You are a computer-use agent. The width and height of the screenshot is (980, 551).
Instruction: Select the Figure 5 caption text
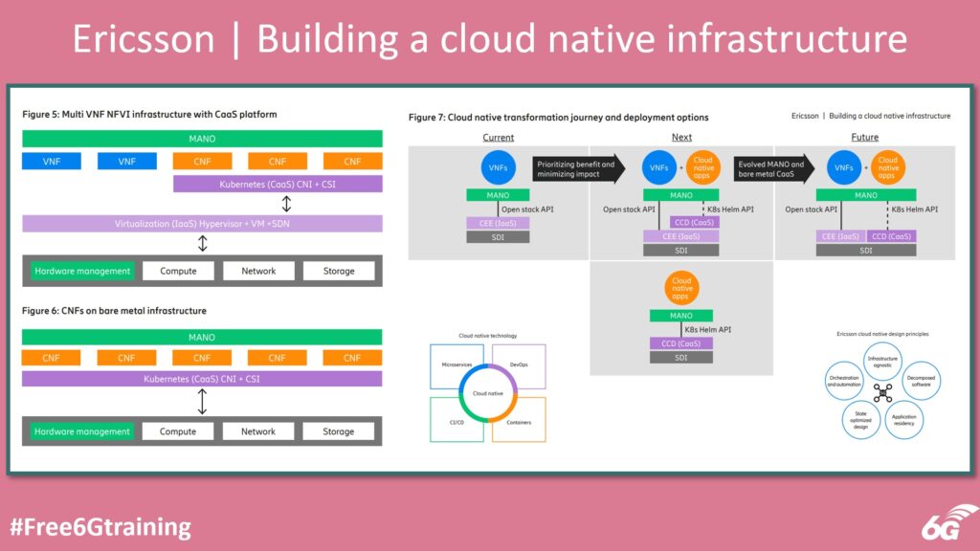click(149, 115)
